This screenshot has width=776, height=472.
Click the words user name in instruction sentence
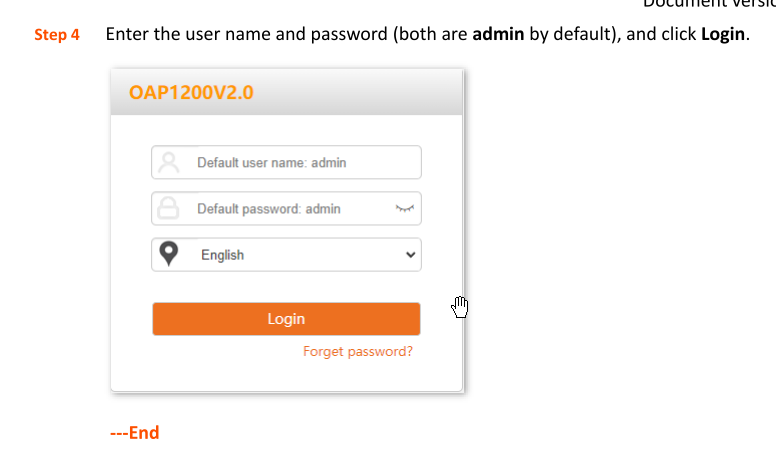click(x=228, y=34)
